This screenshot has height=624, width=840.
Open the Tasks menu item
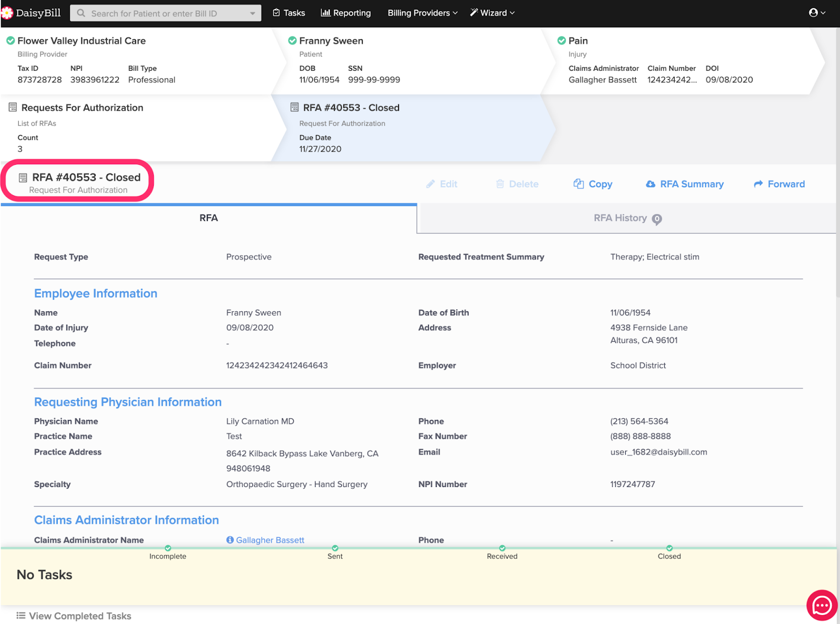[289, 13]
